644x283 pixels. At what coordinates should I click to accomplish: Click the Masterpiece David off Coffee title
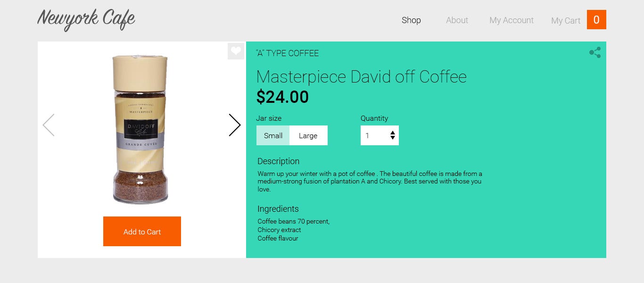(x=361, y=76)
